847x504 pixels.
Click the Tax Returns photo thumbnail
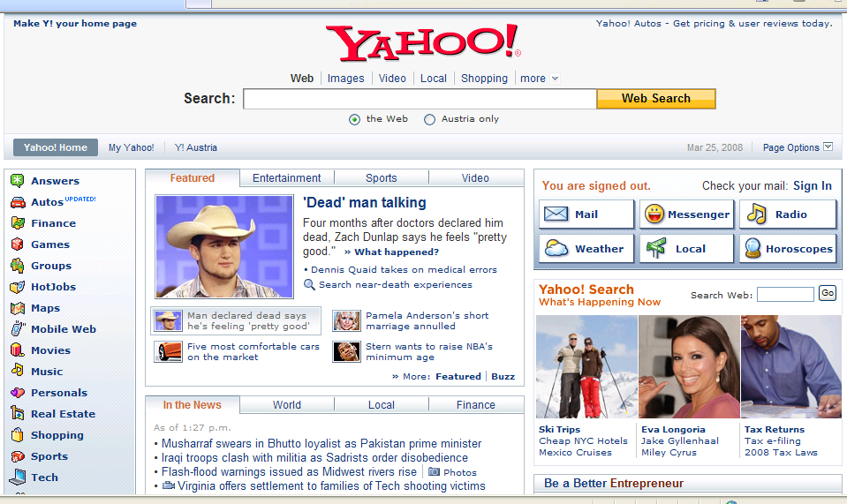(790, 367)
